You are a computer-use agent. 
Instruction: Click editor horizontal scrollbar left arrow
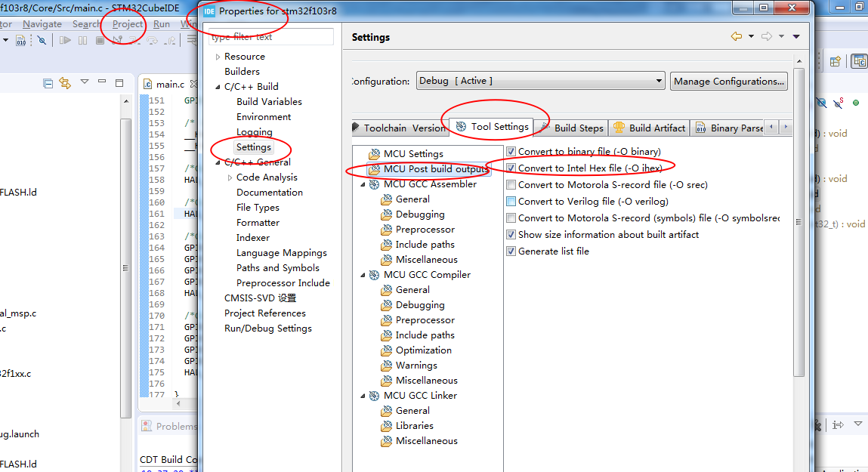tap(178, 403)
